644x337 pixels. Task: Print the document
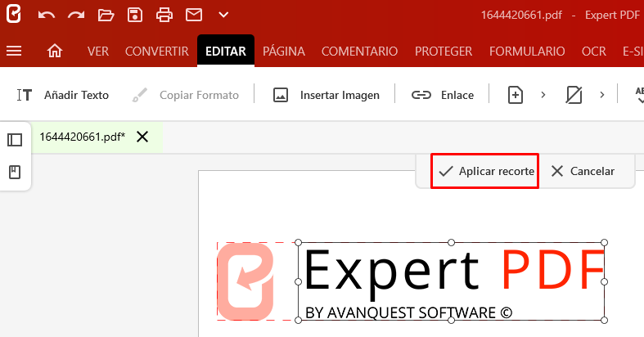click(164, 16)
